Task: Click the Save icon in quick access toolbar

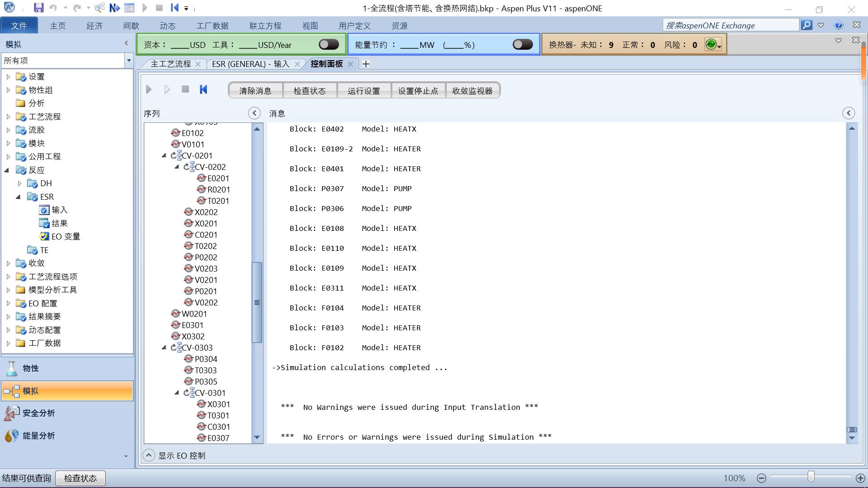Action: pos(38,8)
